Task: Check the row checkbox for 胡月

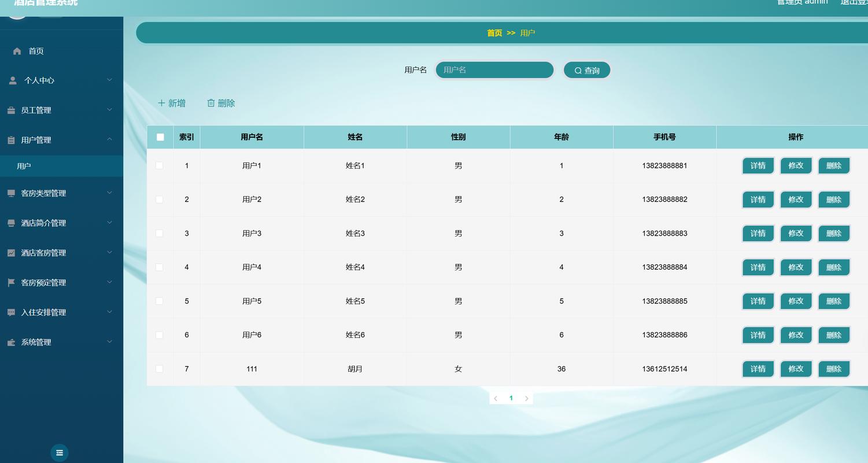Action: 160,369
